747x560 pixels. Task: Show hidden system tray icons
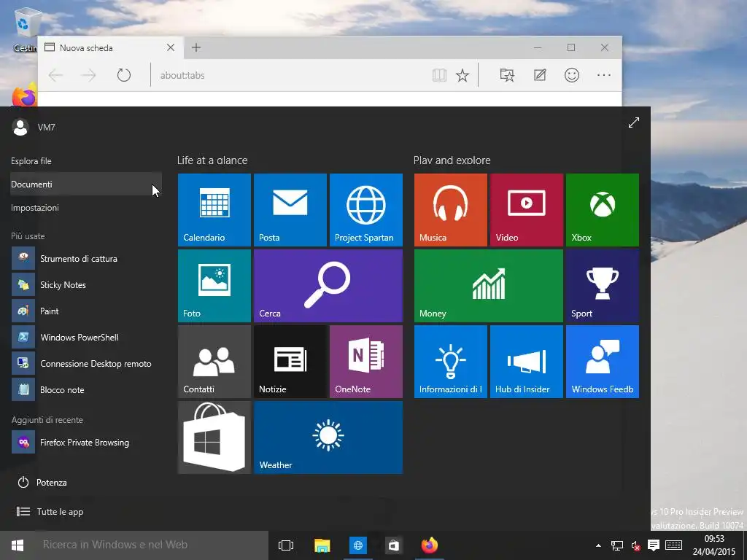click(x=598, y=545)
